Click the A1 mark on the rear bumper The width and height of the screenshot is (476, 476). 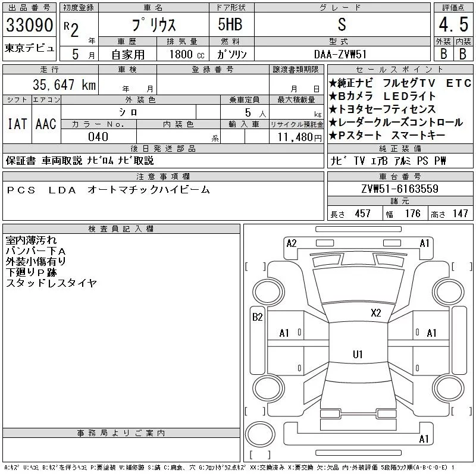[x=424, y=439]
